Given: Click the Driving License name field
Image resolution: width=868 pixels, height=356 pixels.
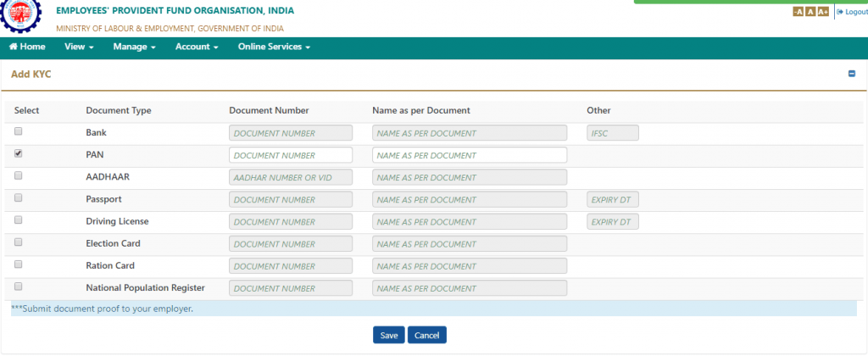Looking at the screenshot, I should (x=470, y=221).
